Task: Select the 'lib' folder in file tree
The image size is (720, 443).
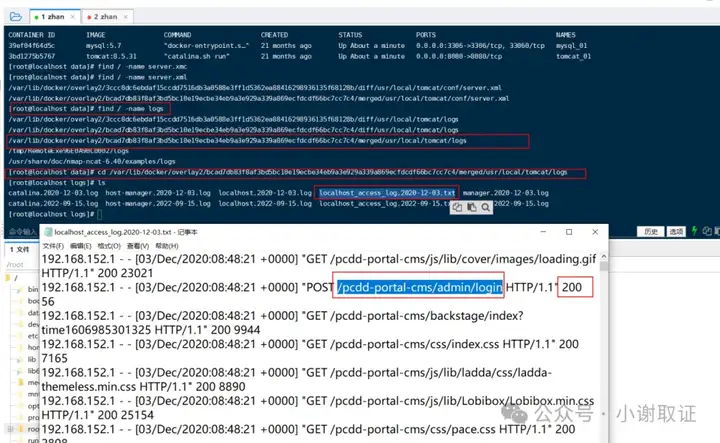Action: click(32, 359)
